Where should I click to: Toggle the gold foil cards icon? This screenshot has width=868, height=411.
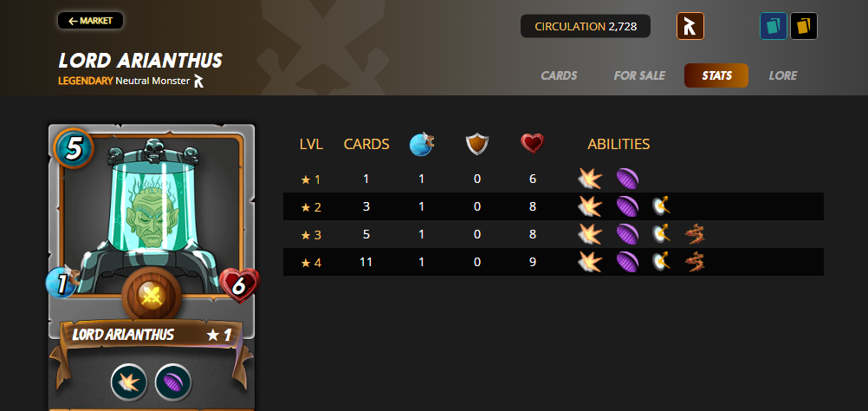click(804, 26)
